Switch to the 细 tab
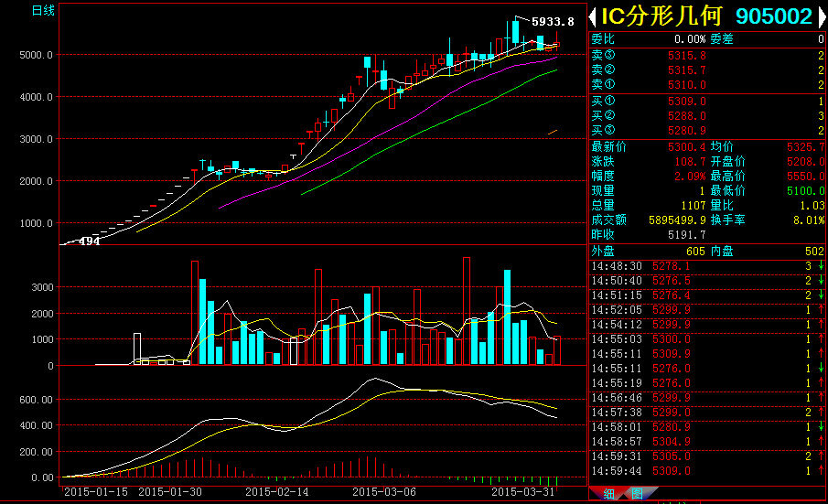The width and height of the screenshot is (828, 504). click(x=608, y=494)
